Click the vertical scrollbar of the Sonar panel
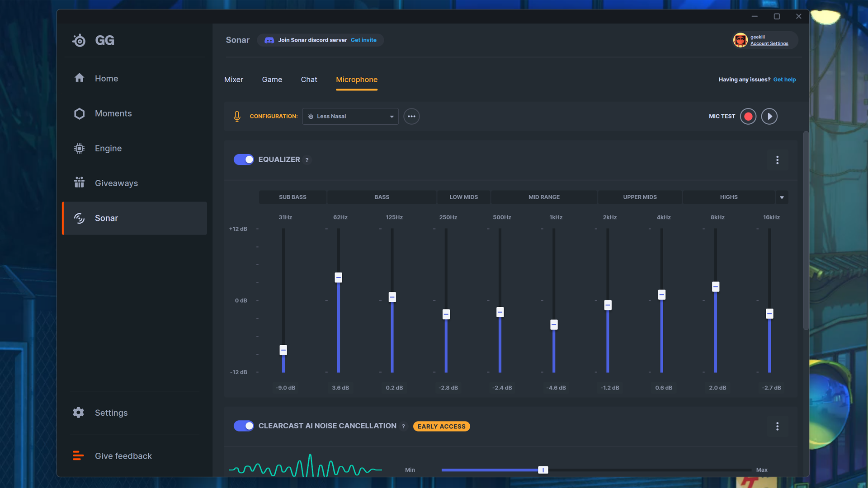Viewport: 868px width, 488px height. [x=806, y=230]
